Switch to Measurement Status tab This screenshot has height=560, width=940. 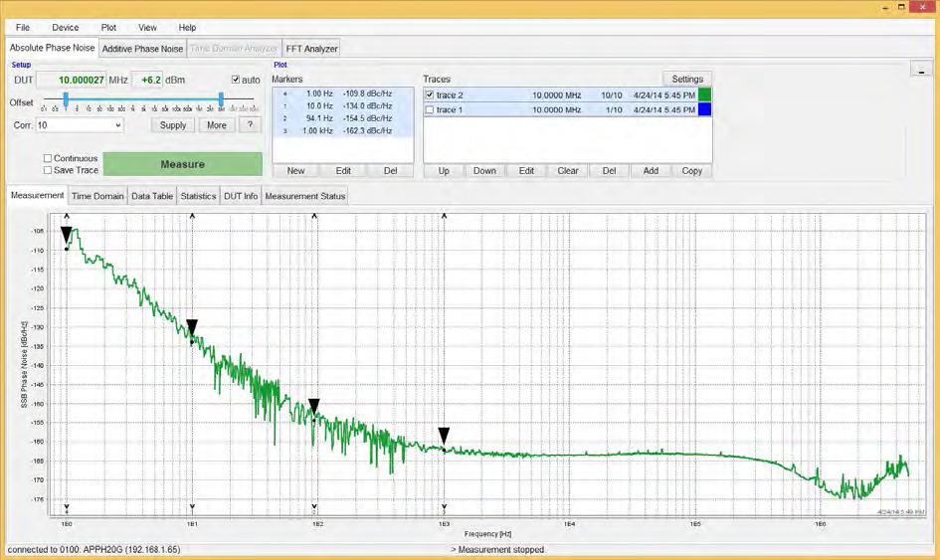click(x=305, y=196)
